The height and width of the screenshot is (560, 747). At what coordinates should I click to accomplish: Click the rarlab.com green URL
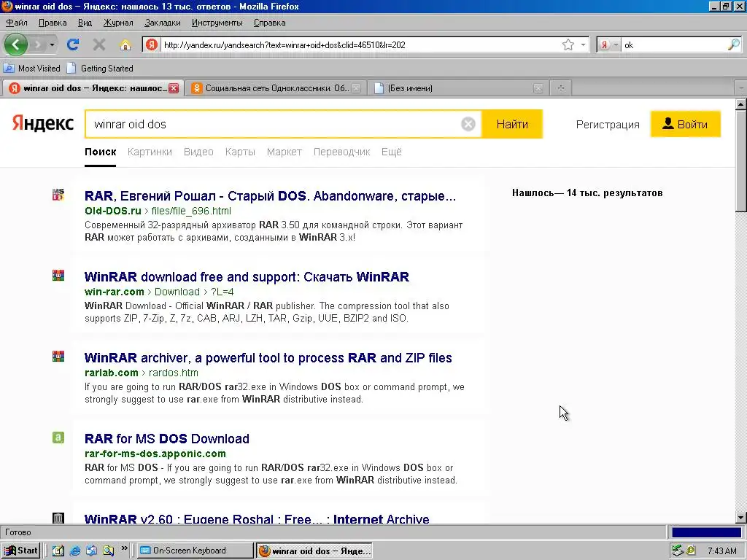(112, 373)
